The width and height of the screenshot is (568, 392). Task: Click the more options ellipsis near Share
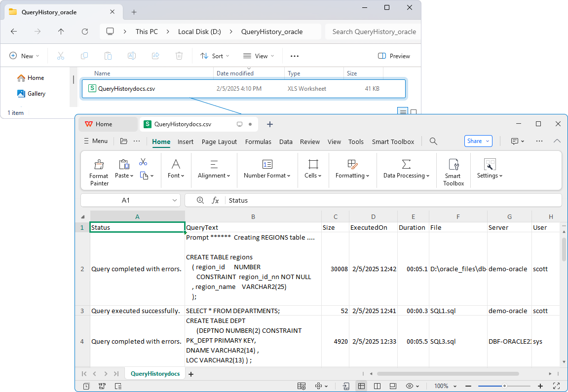pyautogui.click(x=539, y=141)
